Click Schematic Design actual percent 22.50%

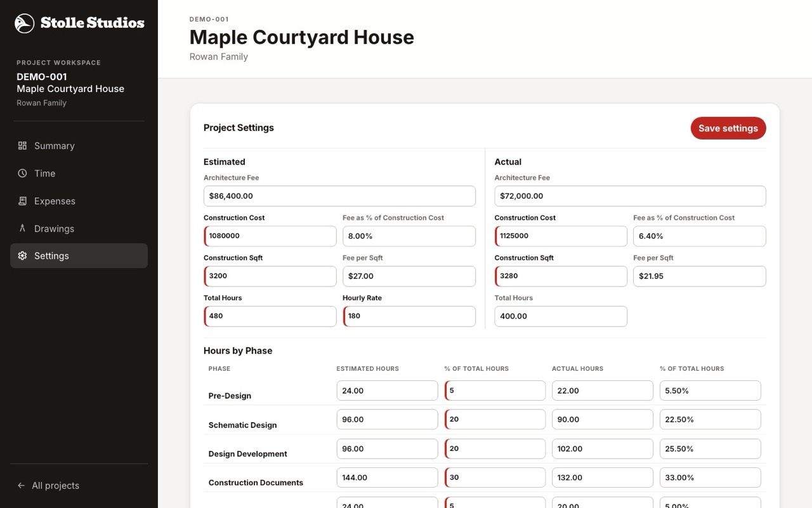point(710,420)
